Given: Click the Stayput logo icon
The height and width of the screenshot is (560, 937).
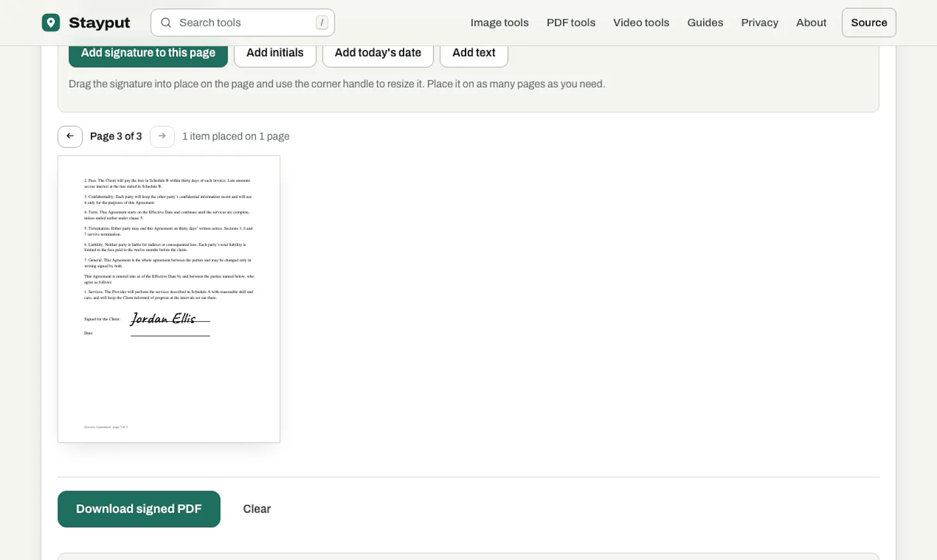Looking at the screenshot, I should (51, 23).
